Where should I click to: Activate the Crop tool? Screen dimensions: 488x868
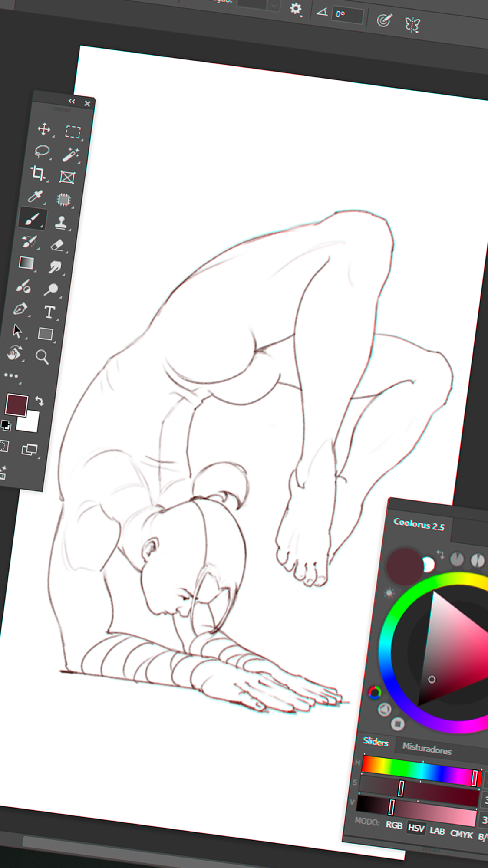(x=38, y=173)
